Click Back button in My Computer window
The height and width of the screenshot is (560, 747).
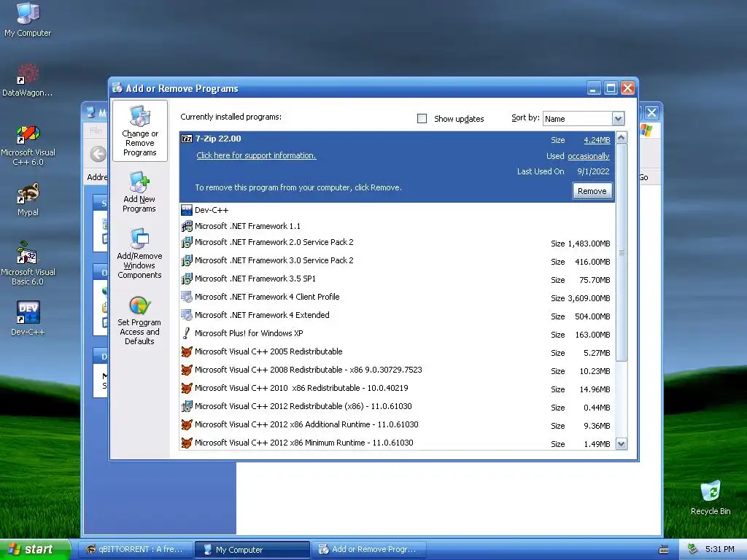[98, 154]
